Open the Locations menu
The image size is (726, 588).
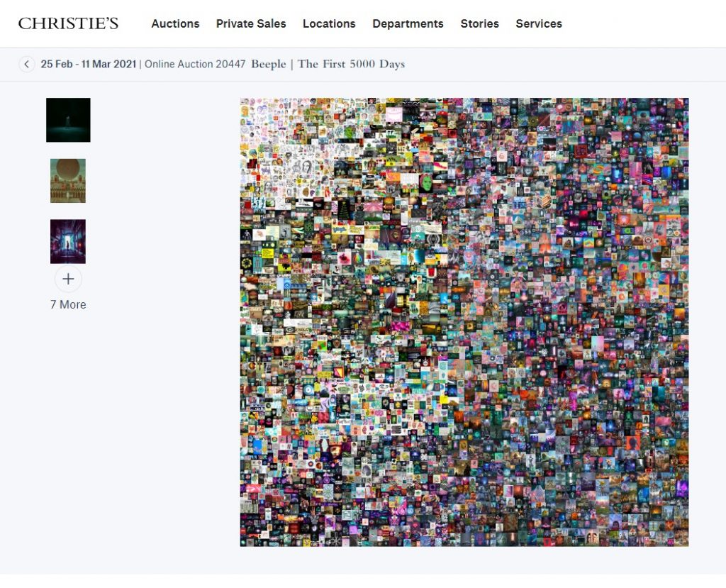(x=329, y=23)
